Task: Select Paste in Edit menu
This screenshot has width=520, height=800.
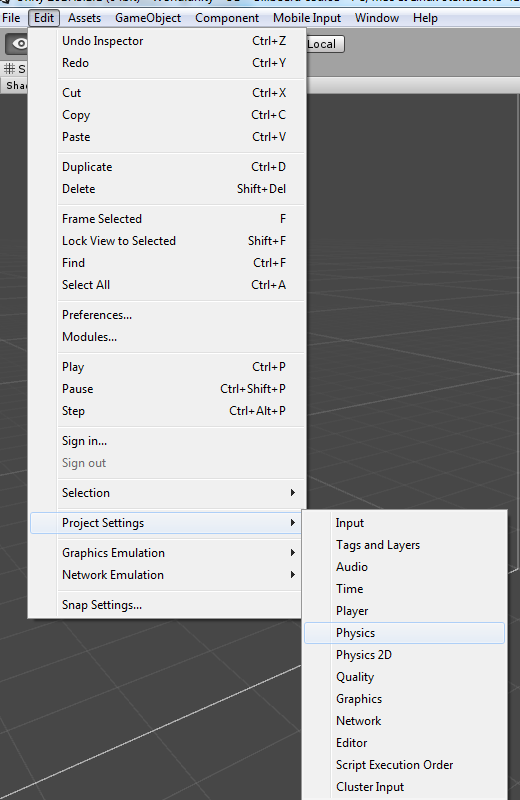Action: [x=168, y=137]
